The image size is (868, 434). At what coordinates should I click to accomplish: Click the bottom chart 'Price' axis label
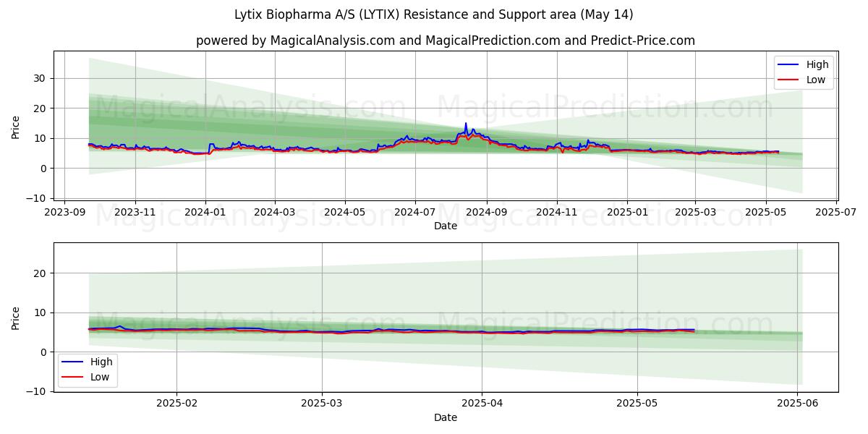pos(16,318)
